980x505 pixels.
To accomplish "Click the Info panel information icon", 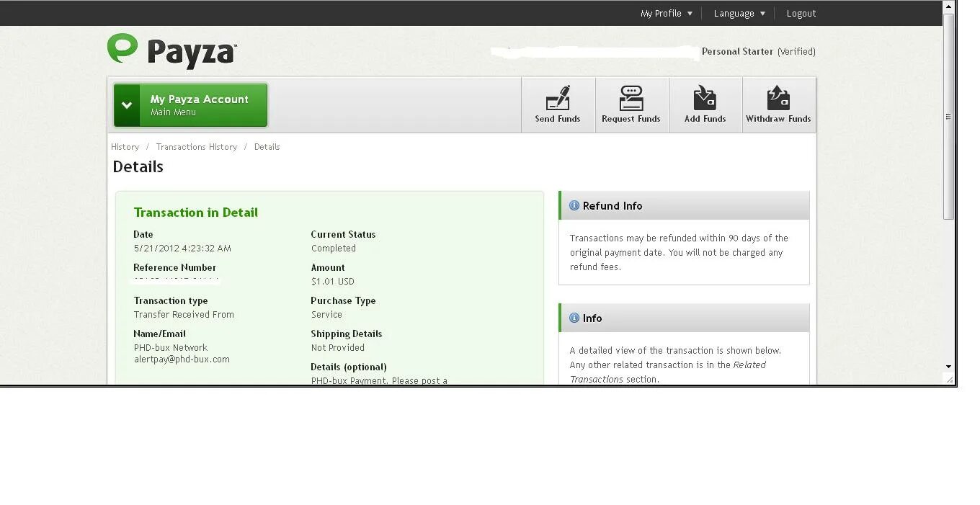I will (574, 318).
